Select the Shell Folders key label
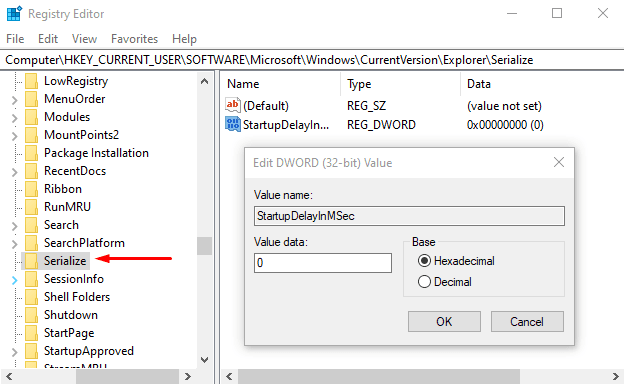Viewport: 624px width, 384px height. (x=77, y=297)
